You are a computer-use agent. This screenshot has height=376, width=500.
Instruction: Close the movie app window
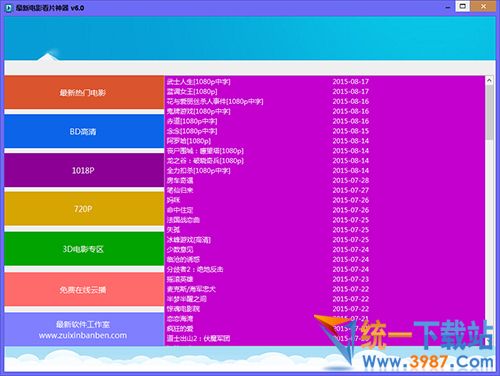click(483, 6)
